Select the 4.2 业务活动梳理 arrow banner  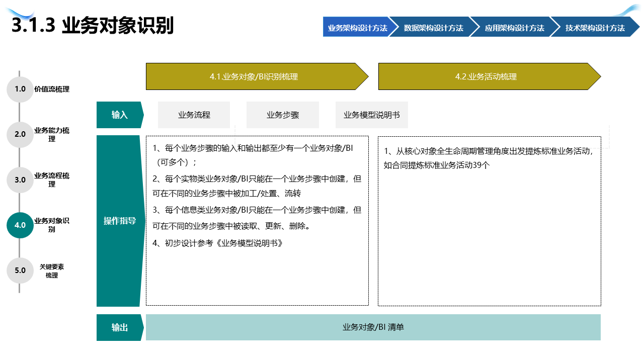tap(490, 76)
